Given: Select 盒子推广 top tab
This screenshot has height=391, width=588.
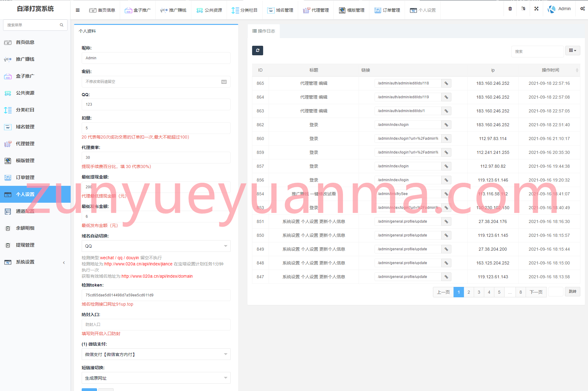Looking at the screenshot, I should (138, 10).
